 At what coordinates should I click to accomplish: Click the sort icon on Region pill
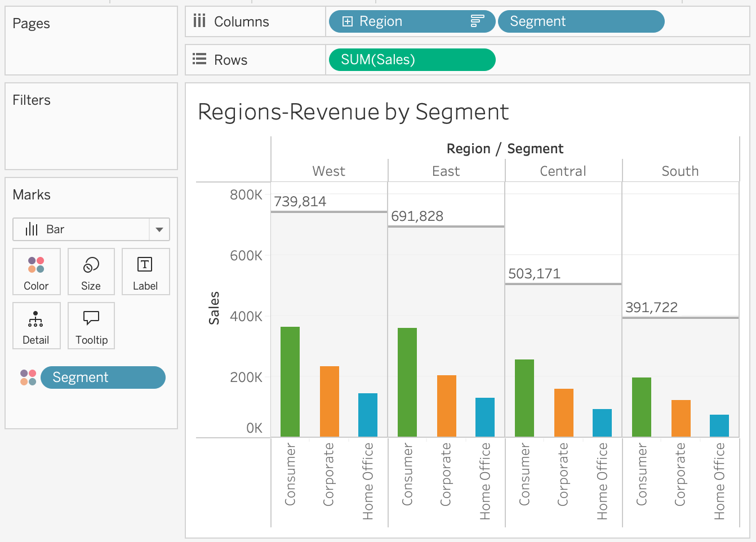click(x=477, y=21)
